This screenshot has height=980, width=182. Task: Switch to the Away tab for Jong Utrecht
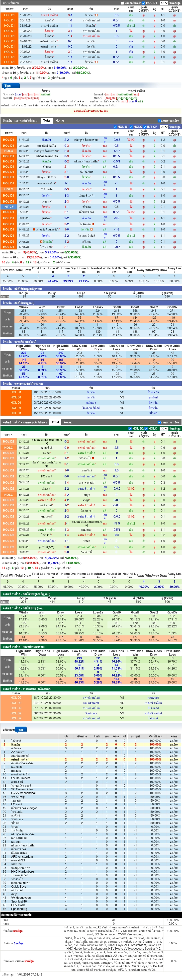(x=67, y=422)
